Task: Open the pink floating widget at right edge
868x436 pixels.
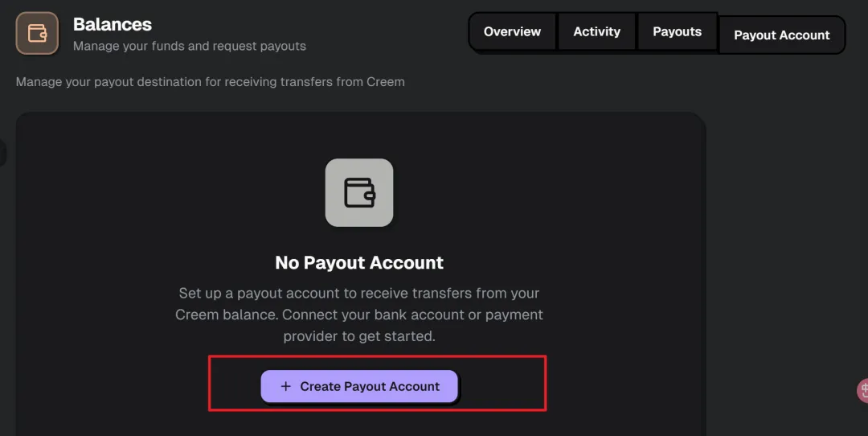Action: point(863,391)
